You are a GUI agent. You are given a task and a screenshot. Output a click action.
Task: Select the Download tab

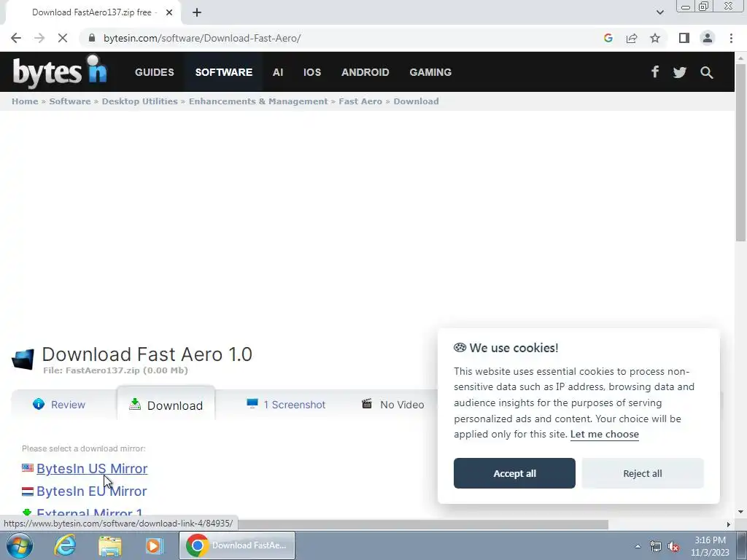tap(166, 405)
